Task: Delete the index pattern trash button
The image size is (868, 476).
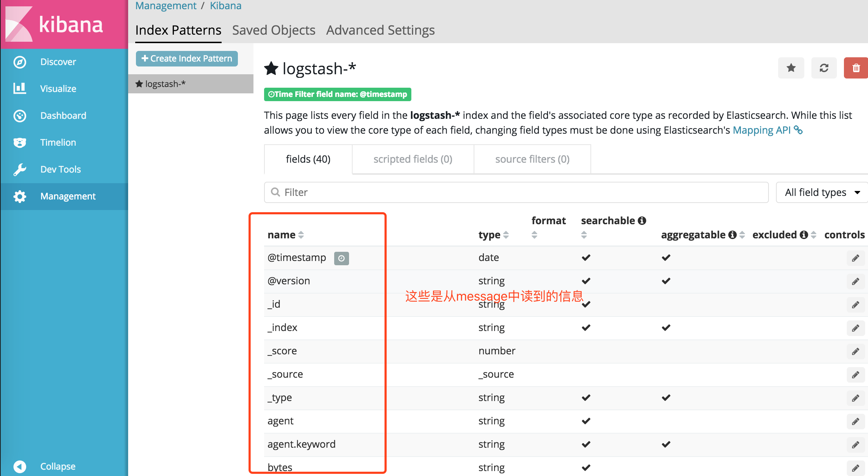Action: [x=856, y=68]
